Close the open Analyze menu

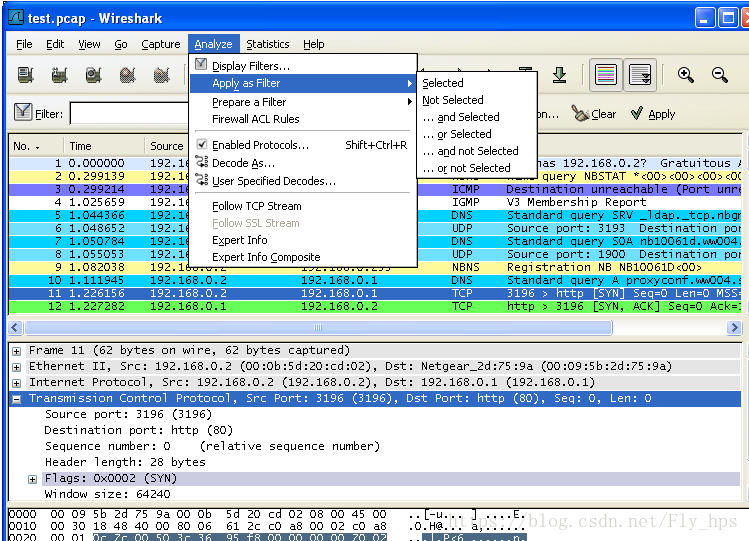click(x=213, y=44)
